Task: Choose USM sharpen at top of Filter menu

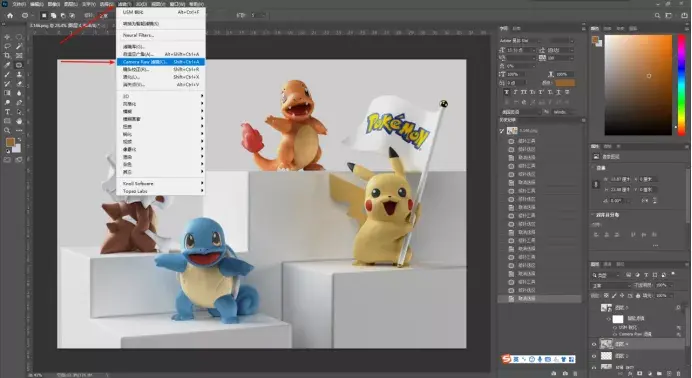Action: pos(161,12)
